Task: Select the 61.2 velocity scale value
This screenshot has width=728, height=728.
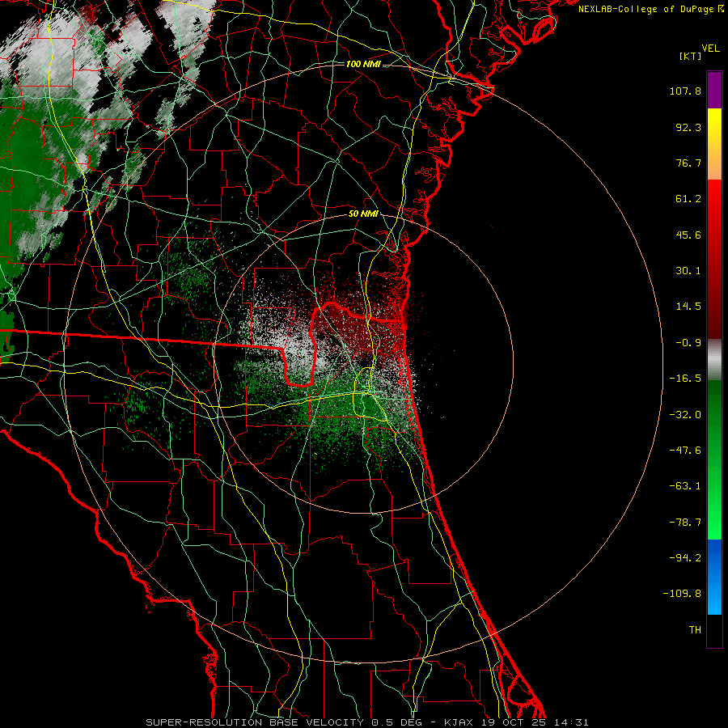Action: (x=688, y=199)
